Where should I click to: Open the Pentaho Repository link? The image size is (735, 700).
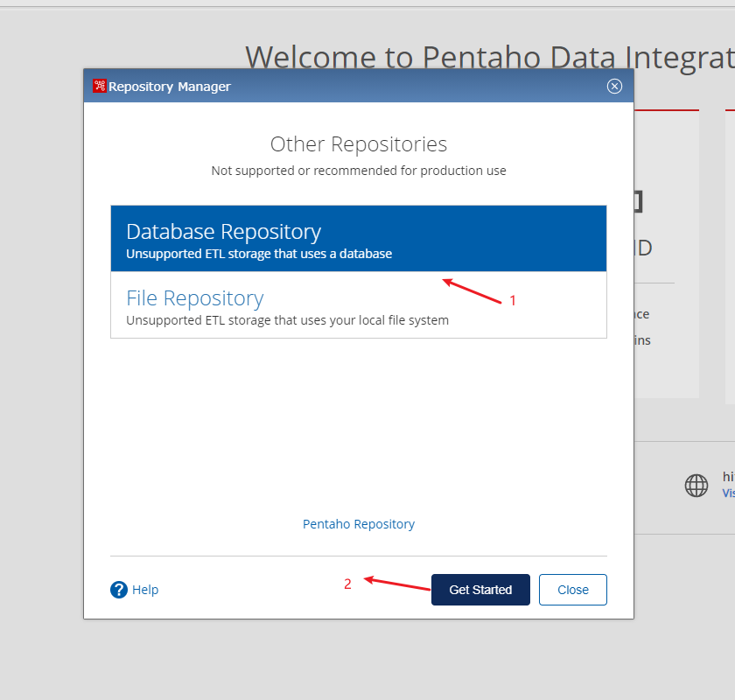[x=359, y=524]
